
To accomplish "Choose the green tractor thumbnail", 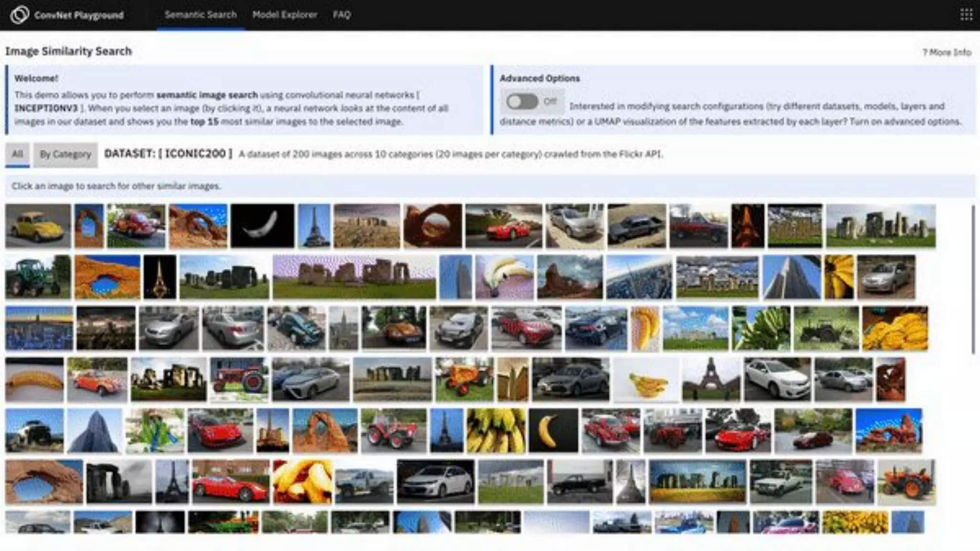I will pos(38,277).
